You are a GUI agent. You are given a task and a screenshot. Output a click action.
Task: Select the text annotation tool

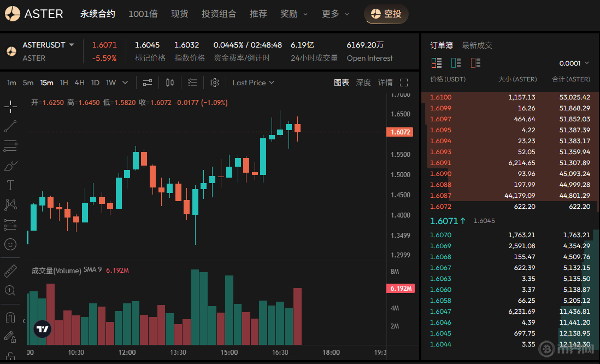[x=10, y=185]
